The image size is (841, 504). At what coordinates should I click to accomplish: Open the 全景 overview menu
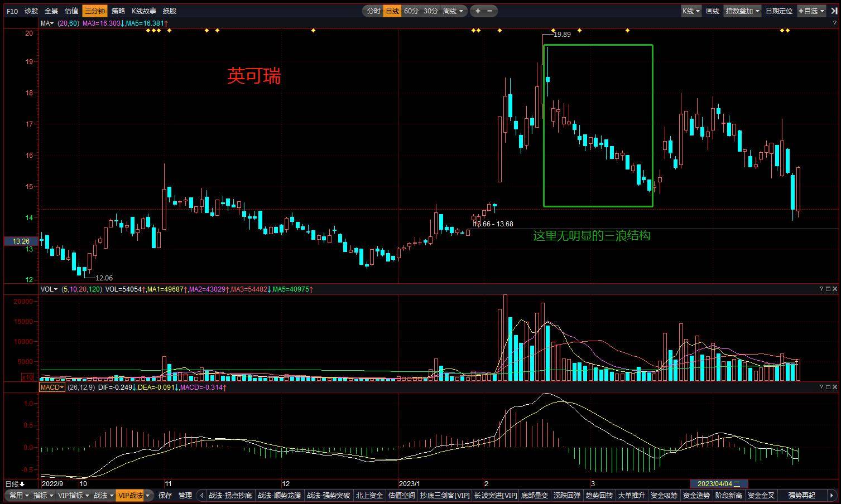[51, 11]
